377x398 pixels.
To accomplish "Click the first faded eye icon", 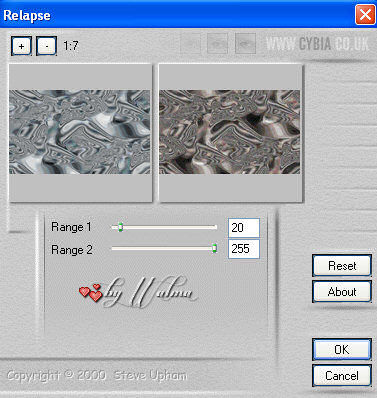I will (x=190, y=44).
